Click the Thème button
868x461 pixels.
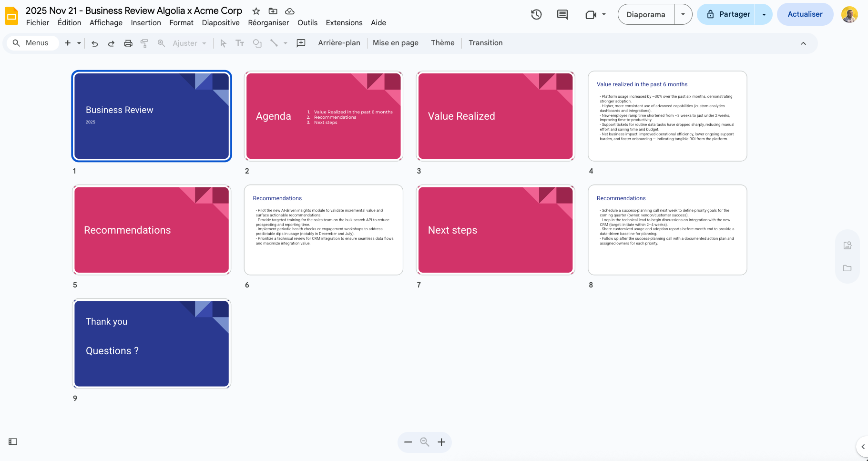point(442,42)
